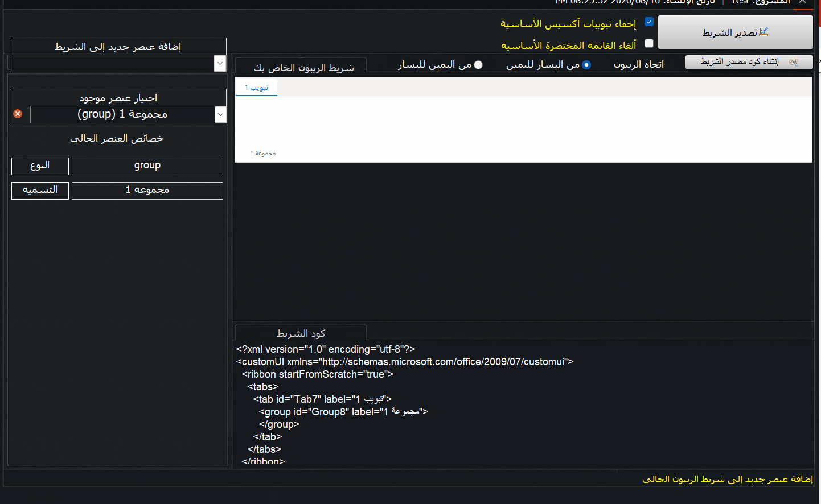The height and width of the screenshot is (504, 821).
Task: Click the النوع type label
Action: coord(40,166)
